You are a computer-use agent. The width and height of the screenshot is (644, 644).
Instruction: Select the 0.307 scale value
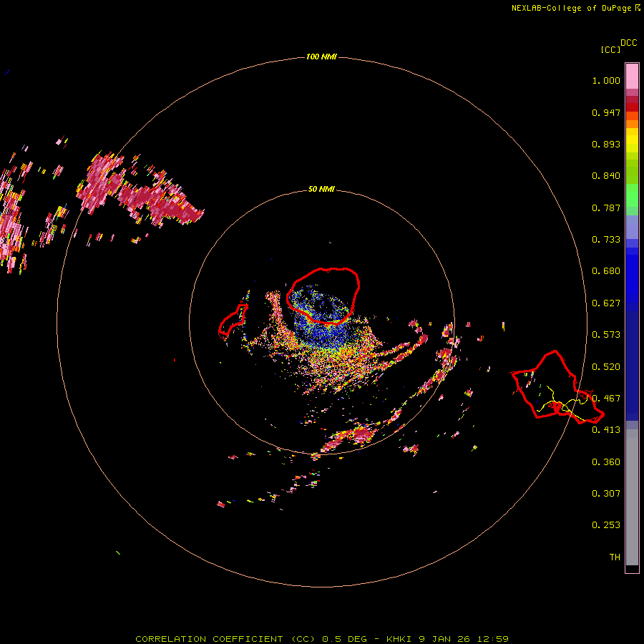[x=606, y=494]
